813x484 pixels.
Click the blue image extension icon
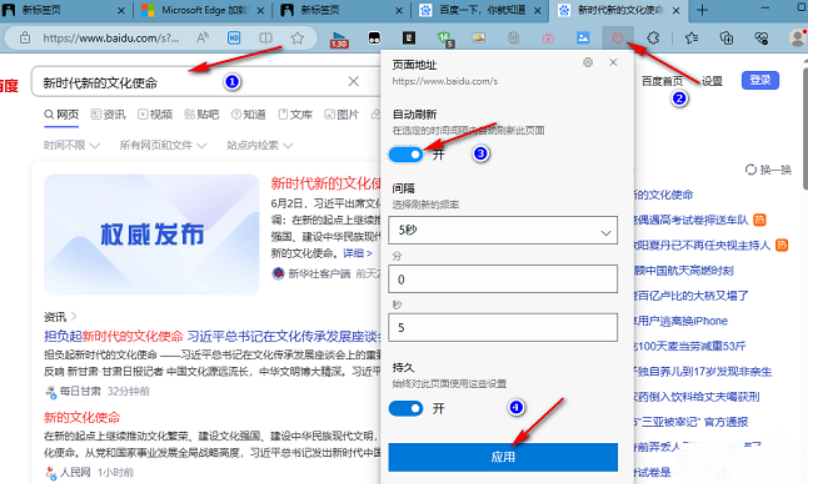tap(583, 37)
